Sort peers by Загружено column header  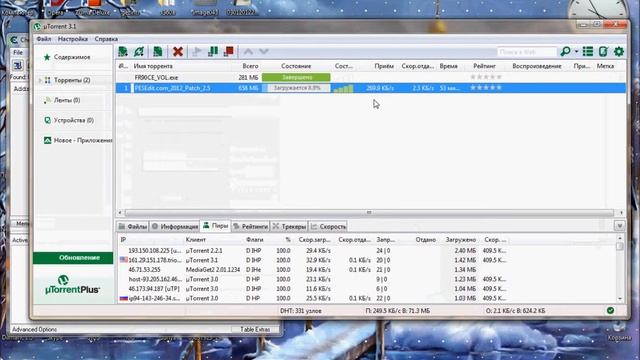461,240
